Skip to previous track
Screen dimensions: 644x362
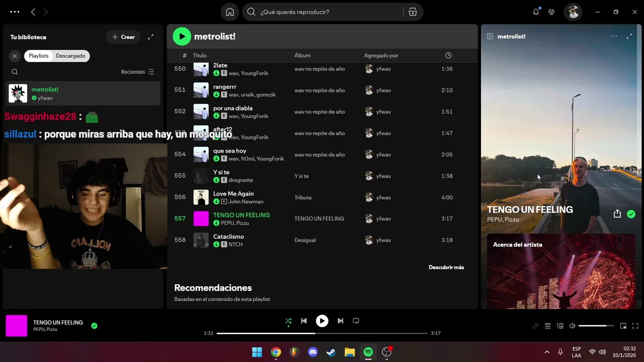(x=304, y=321)
